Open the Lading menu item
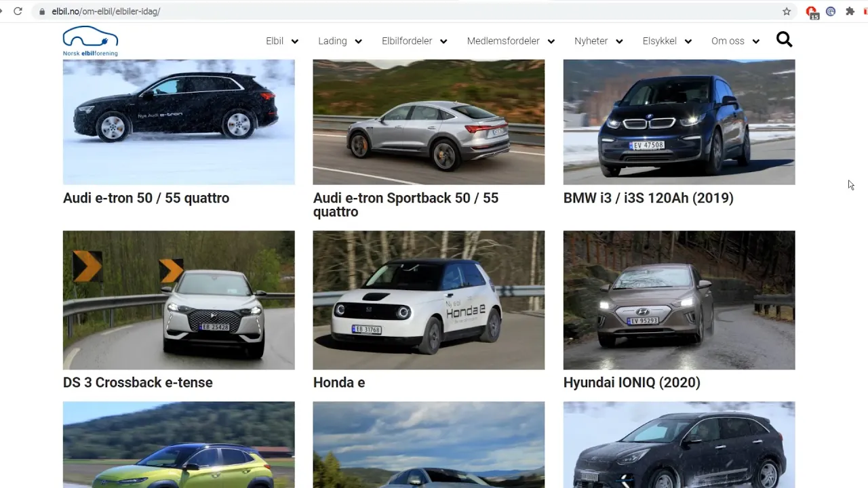Screen dimensions: 868x488 tap(332, 41)
